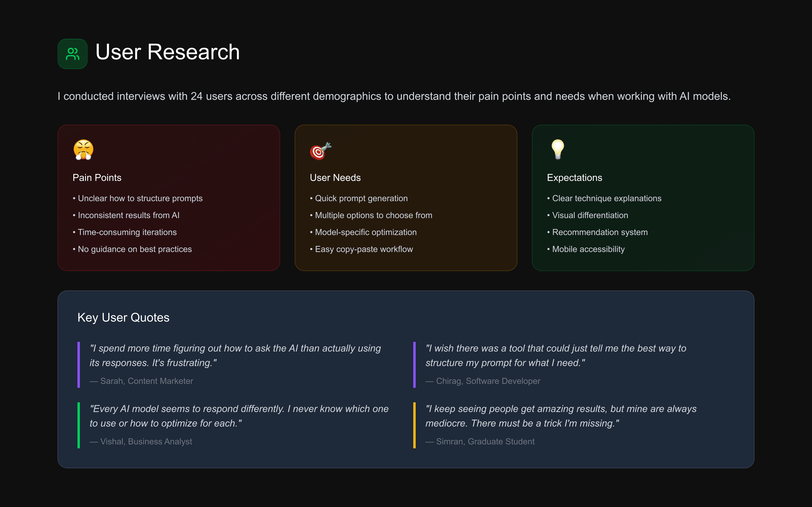812x507 pixels.
Task: Click the green users icon beside User Research
Action: coord(72,54)
